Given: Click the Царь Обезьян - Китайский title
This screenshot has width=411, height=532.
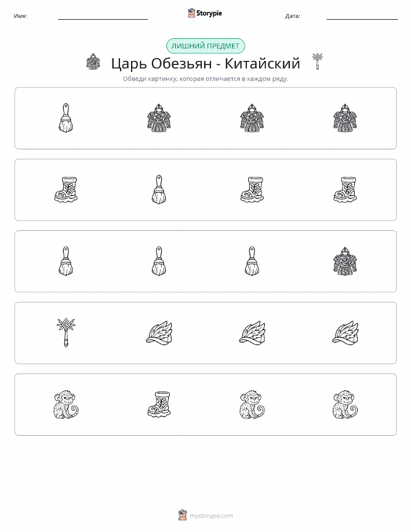Looking at the screenshot, I should point(205,63).
